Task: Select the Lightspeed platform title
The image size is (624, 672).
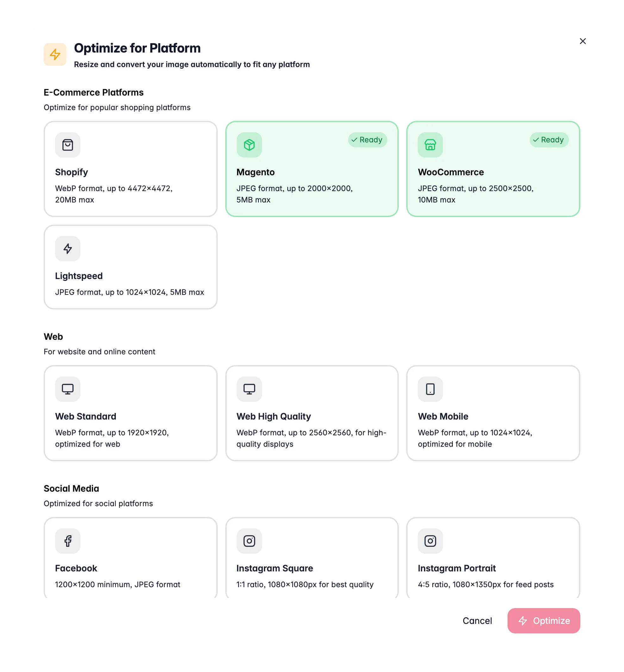Action: click(79, 276)
